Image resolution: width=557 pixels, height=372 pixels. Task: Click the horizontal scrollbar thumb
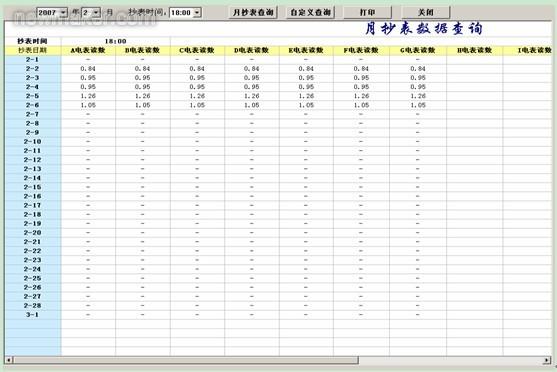click(x=186, y=360)
